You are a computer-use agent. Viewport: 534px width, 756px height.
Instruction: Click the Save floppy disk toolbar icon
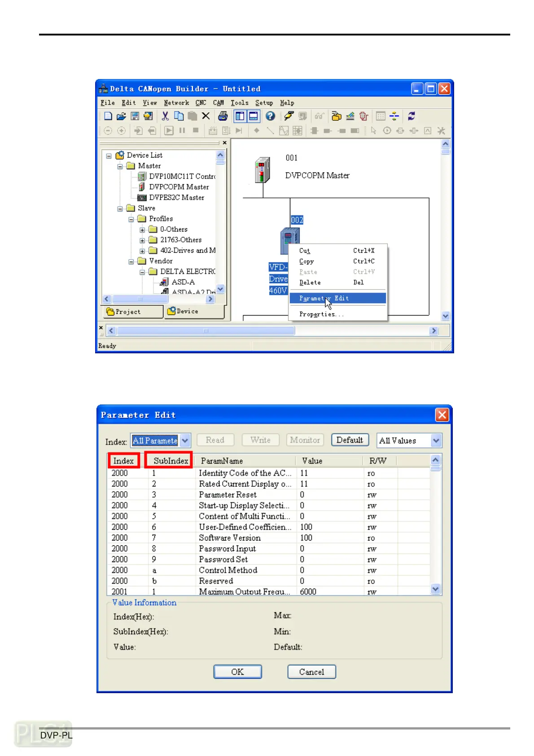tap(135, 116)
